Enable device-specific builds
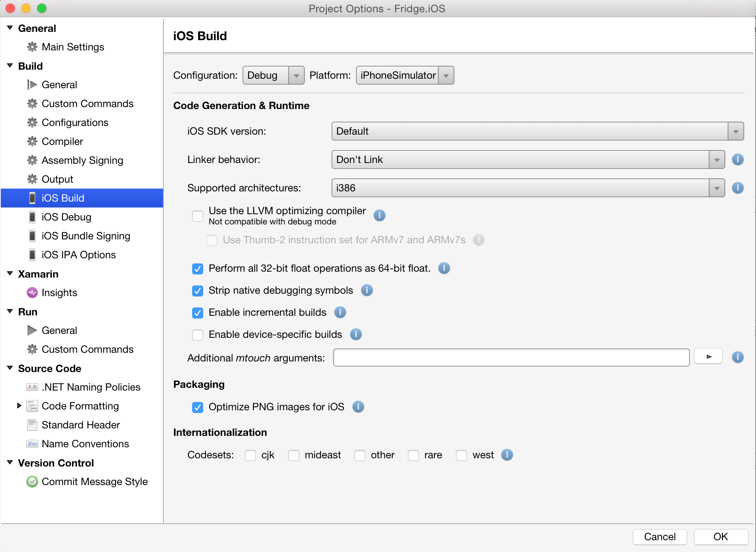This screenshot has height=552, width=756. (x=198, y=335)
